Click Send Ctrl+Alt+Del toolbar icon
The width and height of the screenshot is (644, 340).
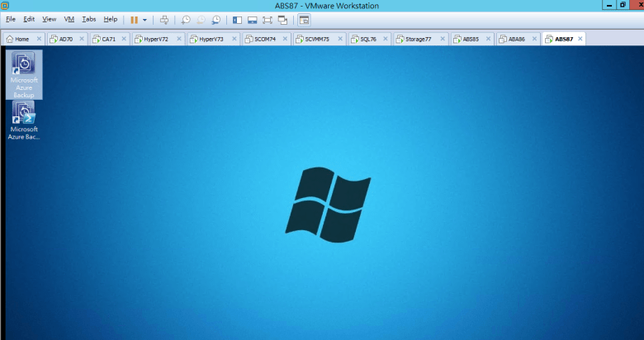tap(163, 19)
